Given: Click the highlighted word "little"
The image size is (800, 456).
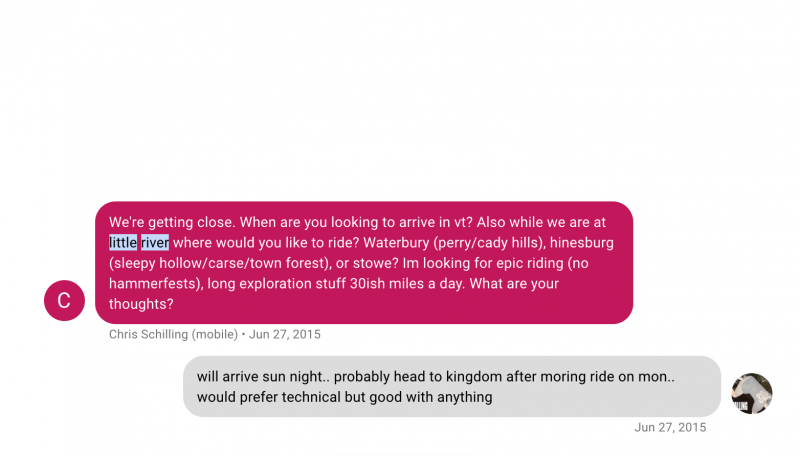Looking at the screenshot, I should click(x=123, y=242).
